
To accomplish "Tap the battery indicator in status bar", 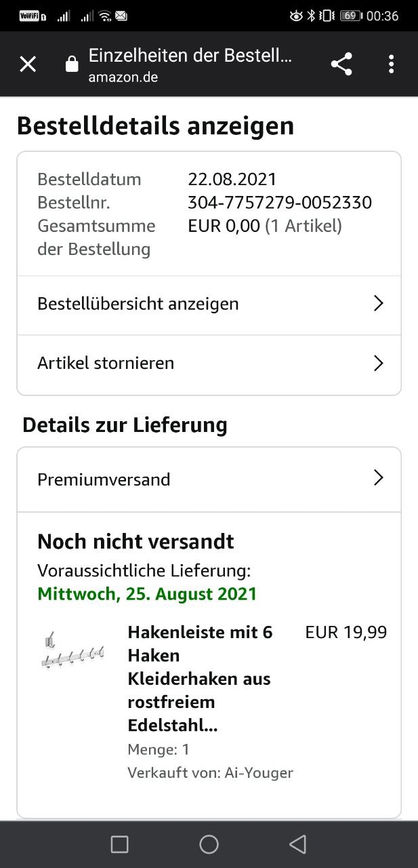I will 350,16.
